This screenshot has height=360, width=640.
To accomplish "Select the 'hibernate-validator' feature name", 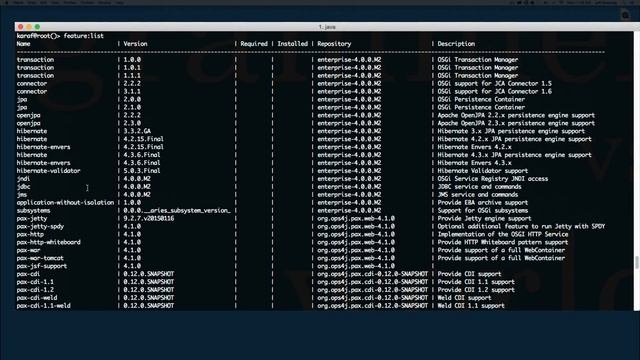I will click(x=49, y=171).
